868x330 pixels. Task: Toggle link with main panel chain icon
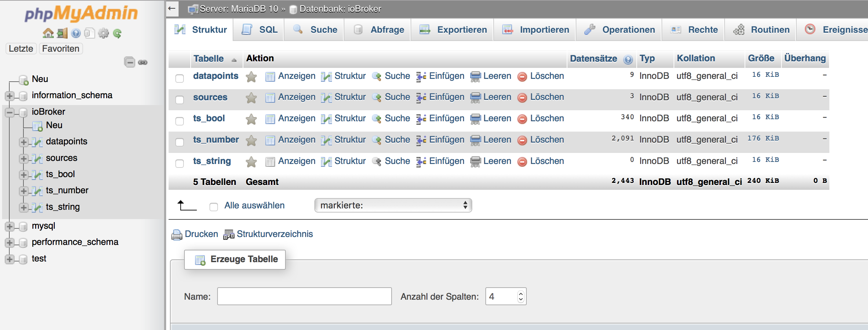[143, 62]
